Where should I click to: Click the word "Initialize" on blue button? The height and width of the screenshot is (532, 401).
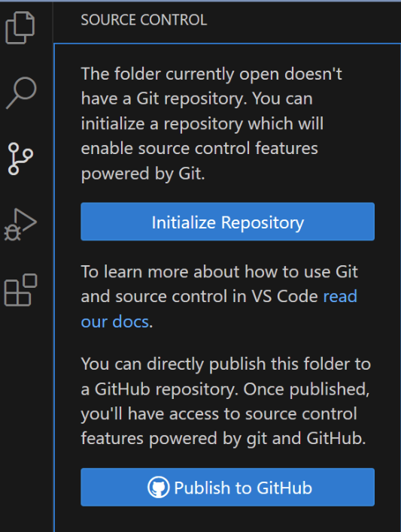pyautogui.click(x=184, y=222)
